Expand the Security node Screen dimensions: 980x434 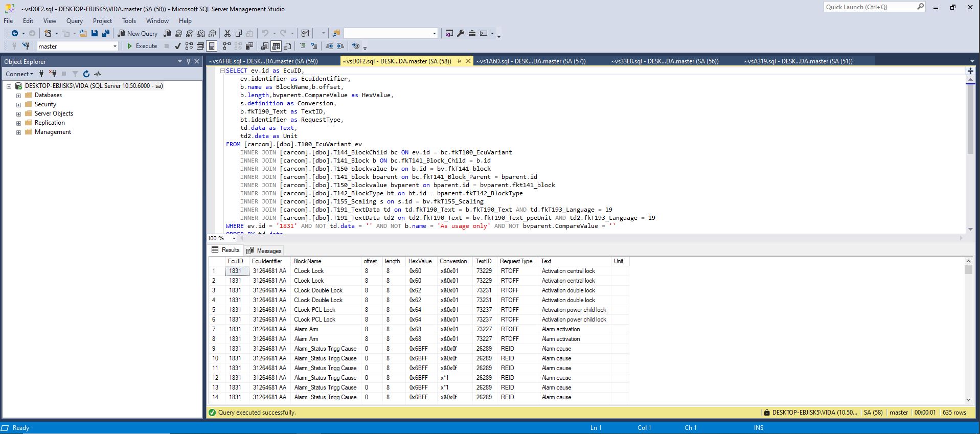(19, 105)
